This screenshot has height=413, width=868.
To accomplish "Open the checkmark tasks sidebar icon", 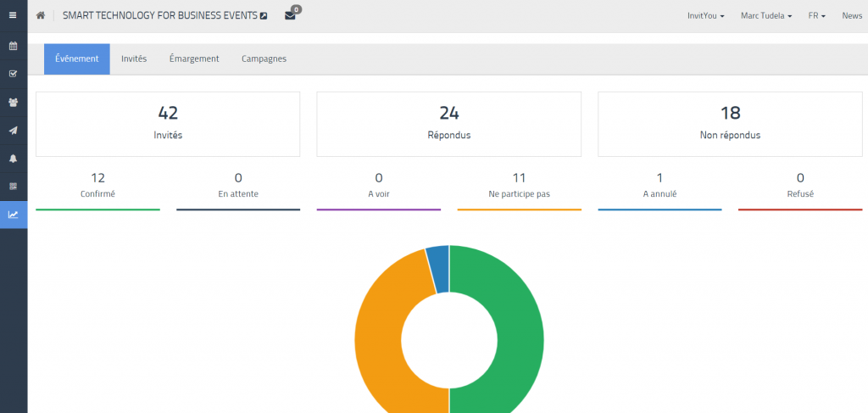I will point(14,74).
